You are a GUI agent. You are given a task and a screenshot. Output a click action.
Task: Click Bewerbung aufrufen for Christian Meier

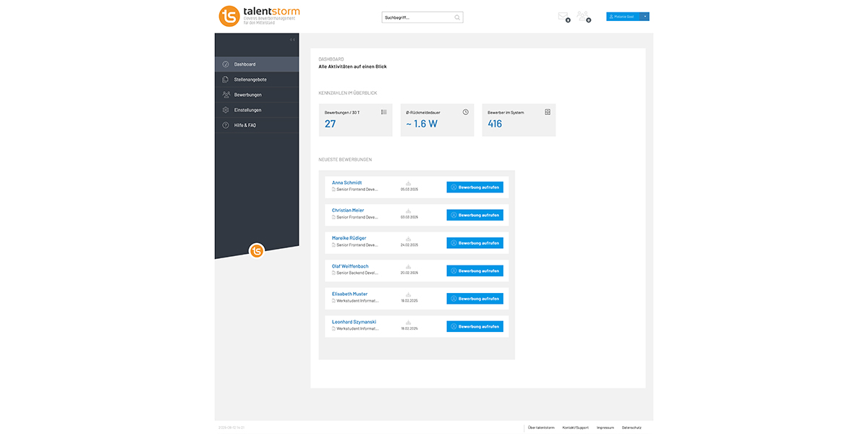[x=475, y=215]
